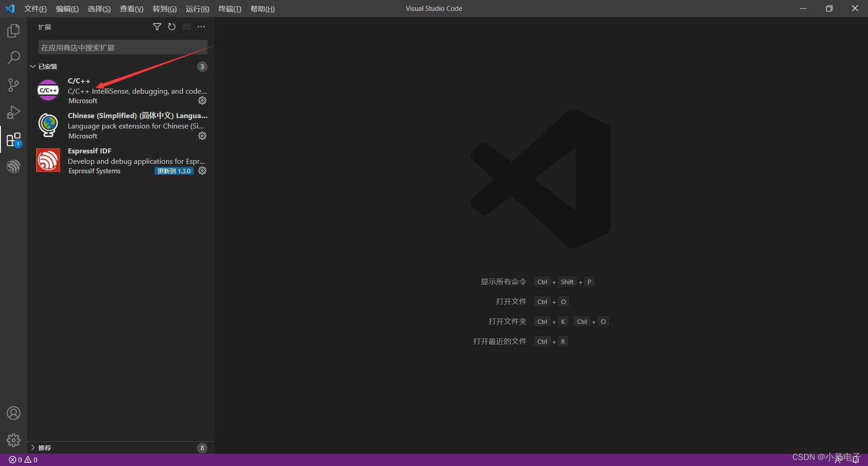Click Develop and debug applications description
Image resolution: width=868 pixels, height=466 pixels.
[137, 161]
